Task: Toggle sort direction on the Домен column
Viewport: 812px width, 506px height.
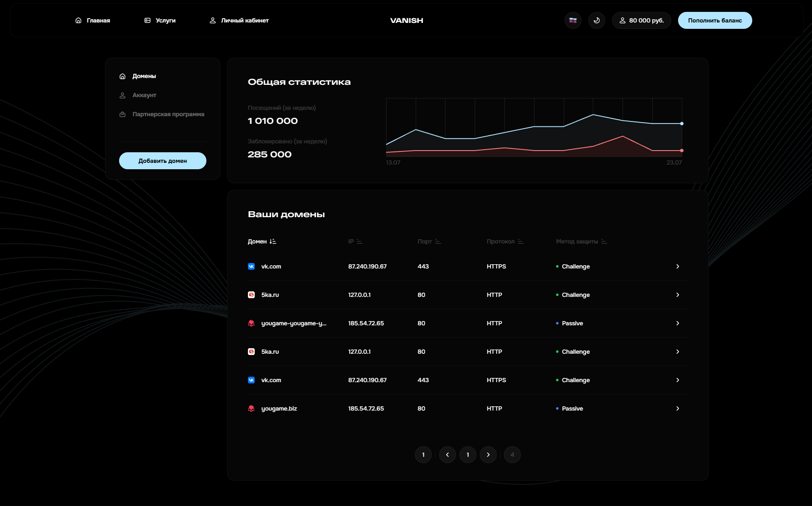Action: (273, 241)
